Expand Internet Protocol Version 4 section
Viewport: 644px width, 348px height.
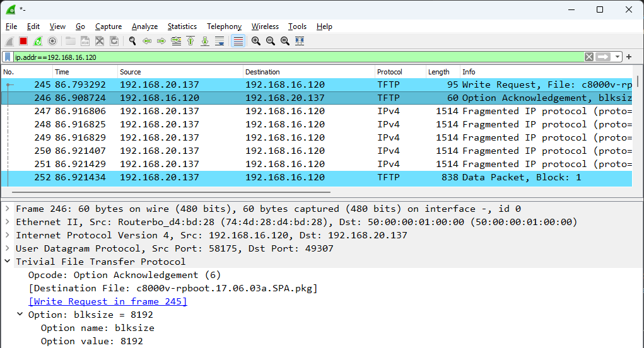[8, 235]
